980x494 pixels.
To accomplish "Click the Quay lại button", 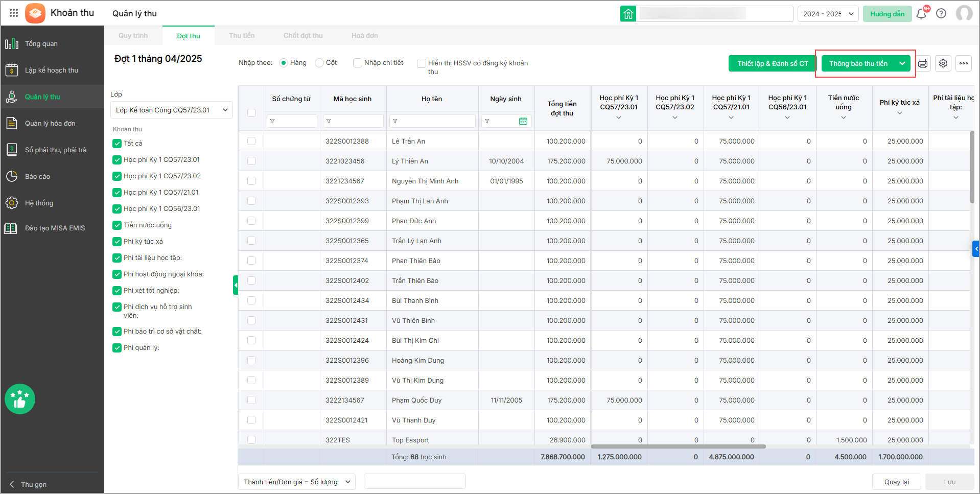I will 896,482.
